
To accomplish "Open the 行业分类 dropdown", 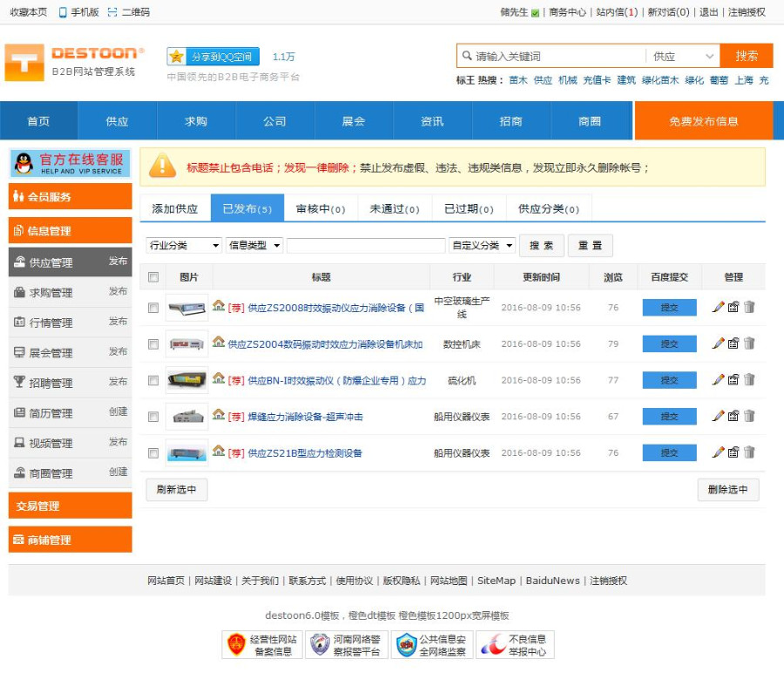I will [183, 246].
